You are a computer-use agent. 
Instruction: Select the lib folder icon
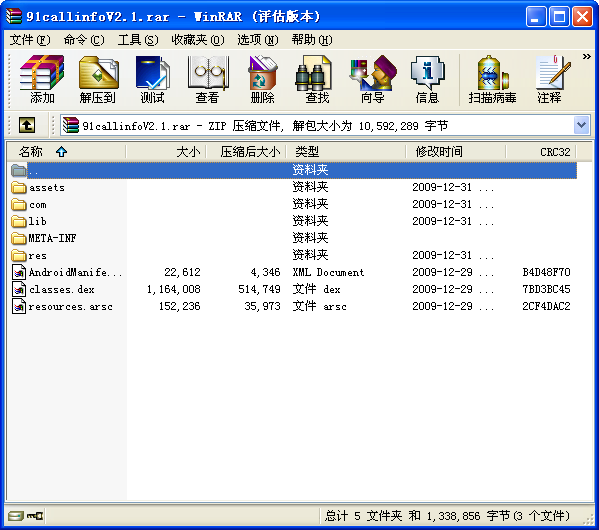click(x=19, y=221)
